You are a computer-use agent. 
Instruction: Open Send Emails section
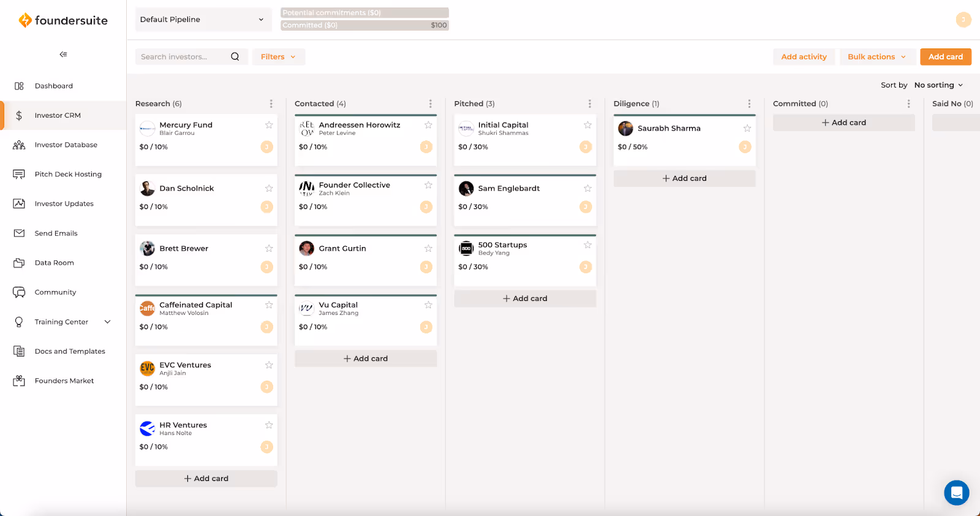[56, 233]
